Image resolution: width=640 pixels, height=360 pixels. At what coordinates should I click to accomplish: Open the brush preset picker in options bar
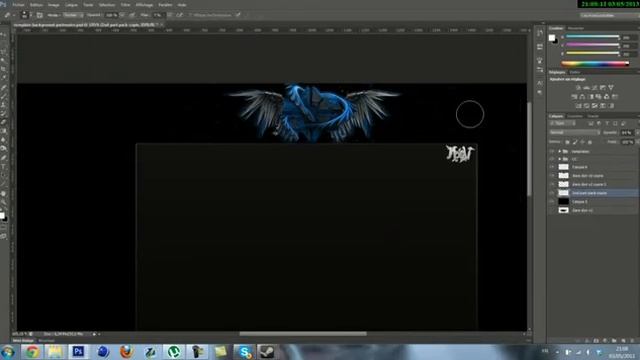click(26, 15)
